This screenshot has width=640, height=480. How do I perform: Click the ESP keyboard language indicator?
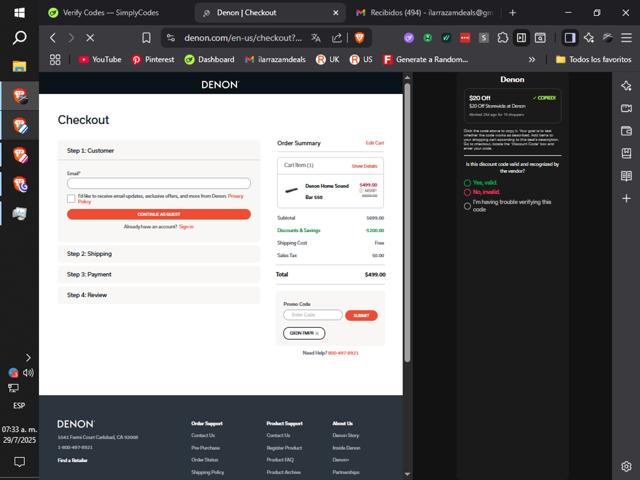19,406
